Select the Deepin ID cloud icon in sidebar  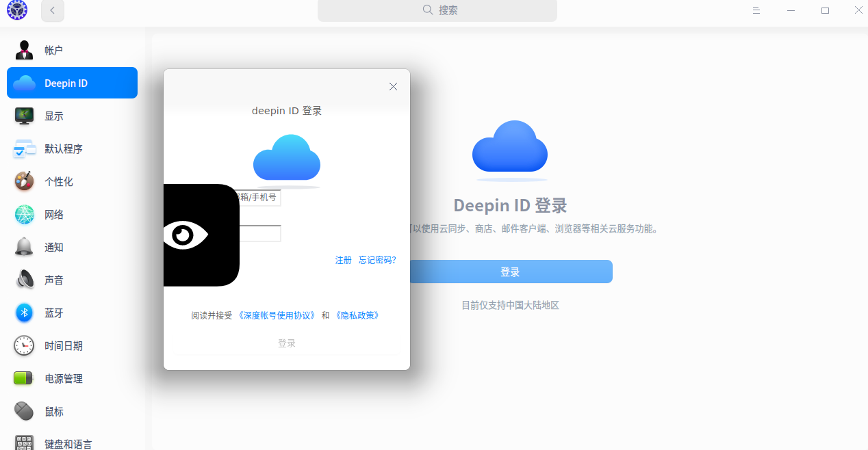pyautogui.click(x=24, y=82)
